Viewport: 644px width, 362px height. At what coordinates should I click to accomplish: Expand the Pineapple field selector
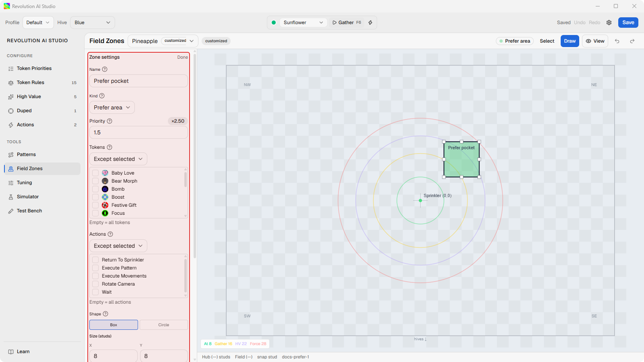[x=163, y=41]
